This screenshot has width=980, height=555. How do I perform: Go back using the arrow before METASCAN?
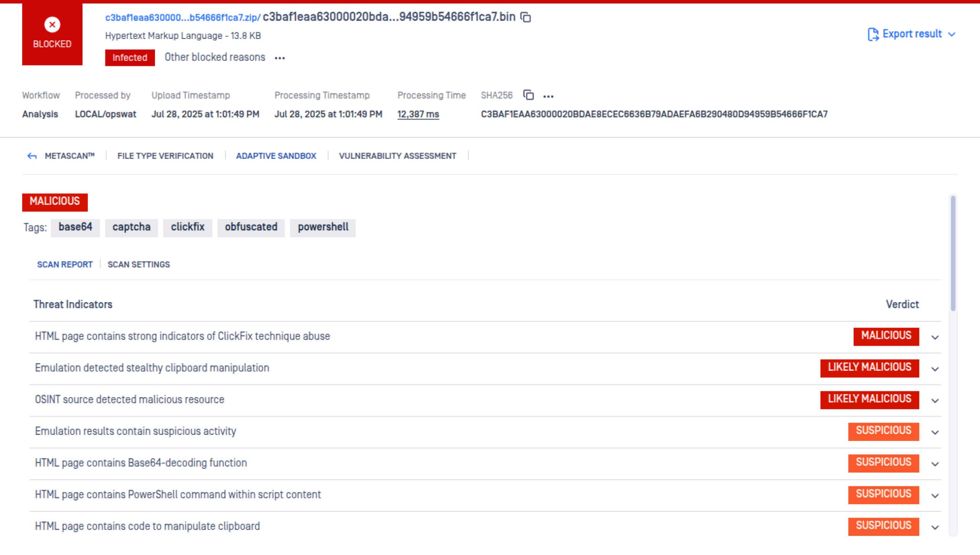click(32, 156)
